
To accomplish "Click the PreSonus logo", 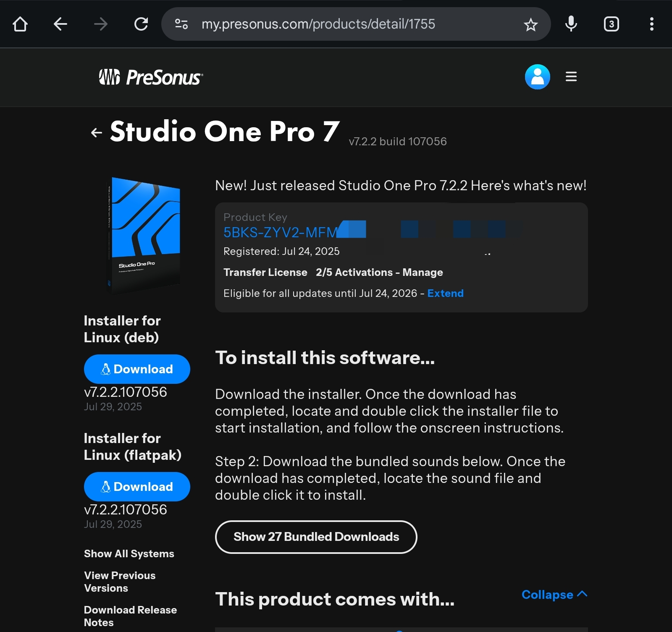I will click(151, 77).
